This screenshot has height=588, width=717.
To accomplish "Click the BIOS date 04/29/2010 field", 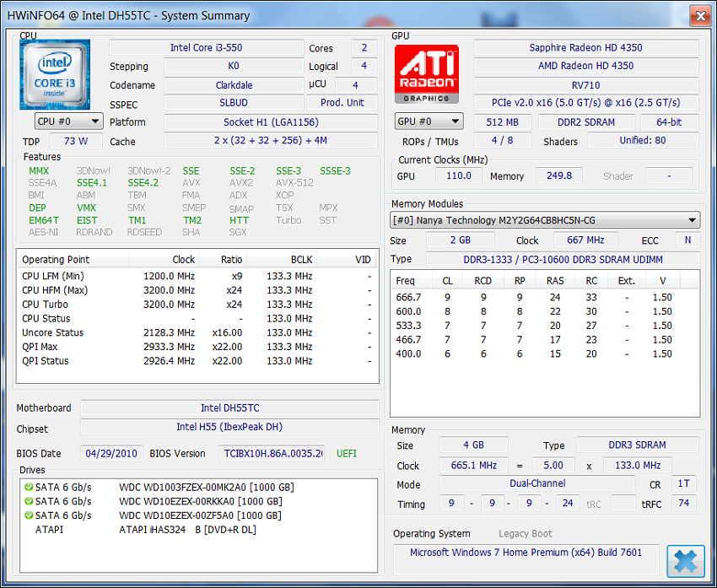I will coord(111,454).
